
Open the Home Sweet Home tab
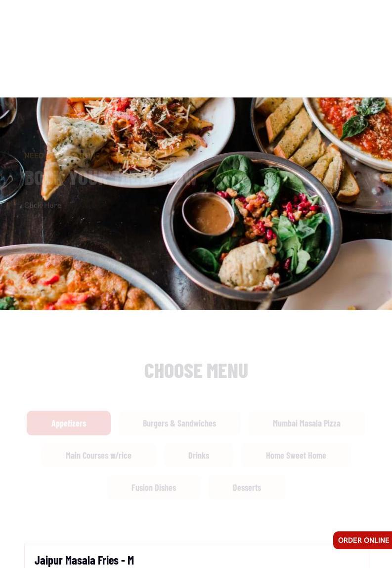pos(296,455)
